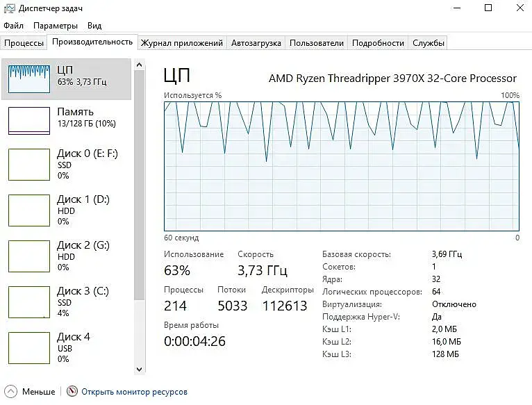Viewport: 532px width, 405px height.
Task: Click the CPU usage graph area
Action: 341,165
